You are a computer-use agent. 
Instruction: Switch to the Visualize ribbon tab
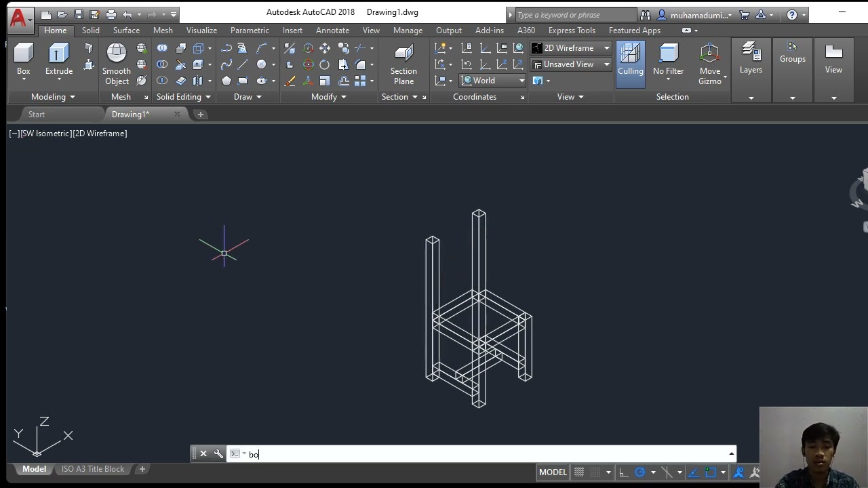(x=201, y=30)
